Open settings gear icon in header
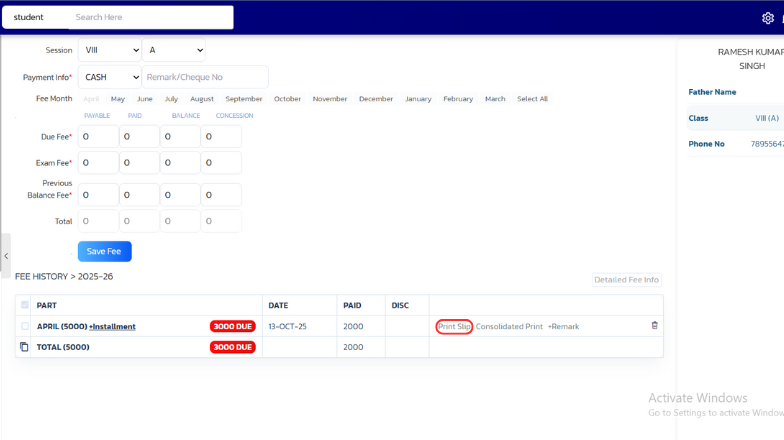 point(768,18)
